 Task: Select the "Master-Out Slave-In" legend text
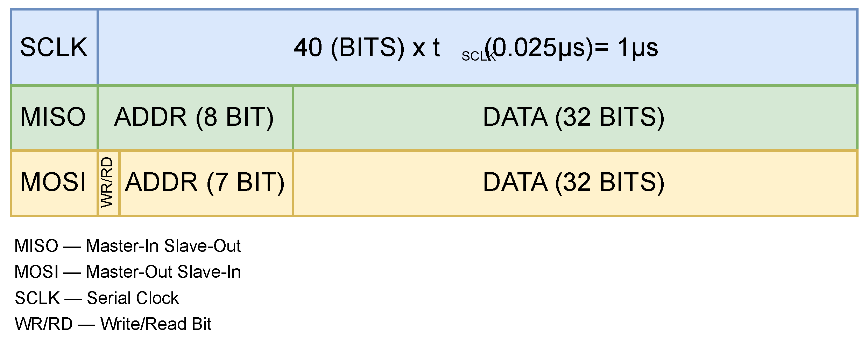click(163, 272)
